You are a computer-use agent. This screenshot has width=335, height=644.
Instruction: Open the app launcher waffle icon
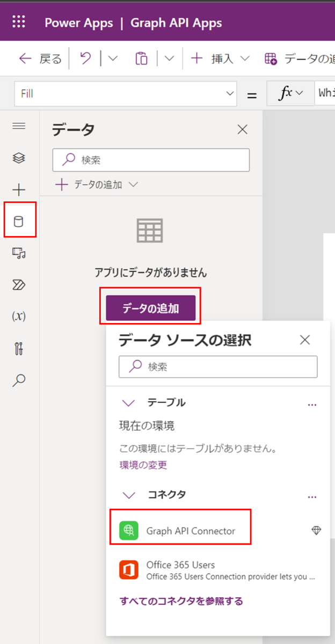(19, 22)
